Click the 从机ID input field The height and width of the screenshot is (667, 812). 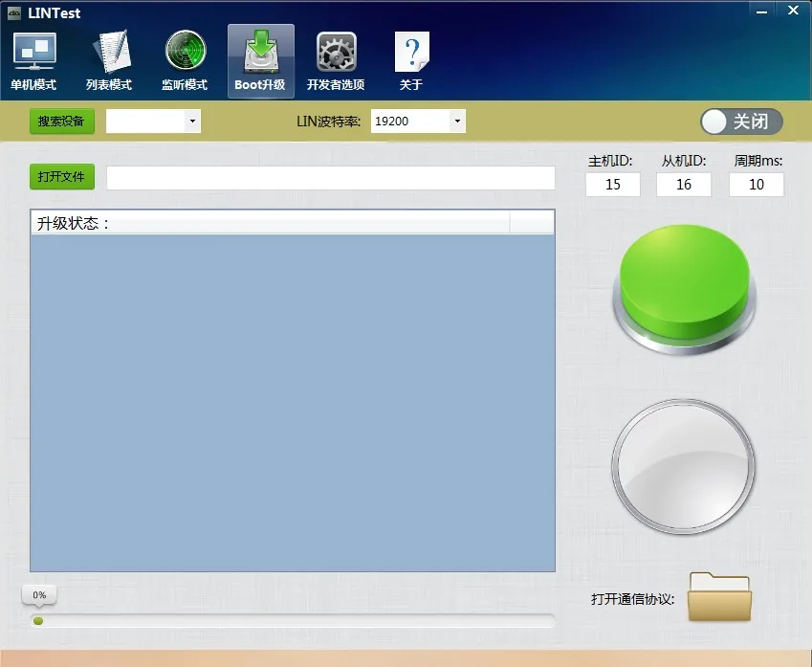(684, 185)
